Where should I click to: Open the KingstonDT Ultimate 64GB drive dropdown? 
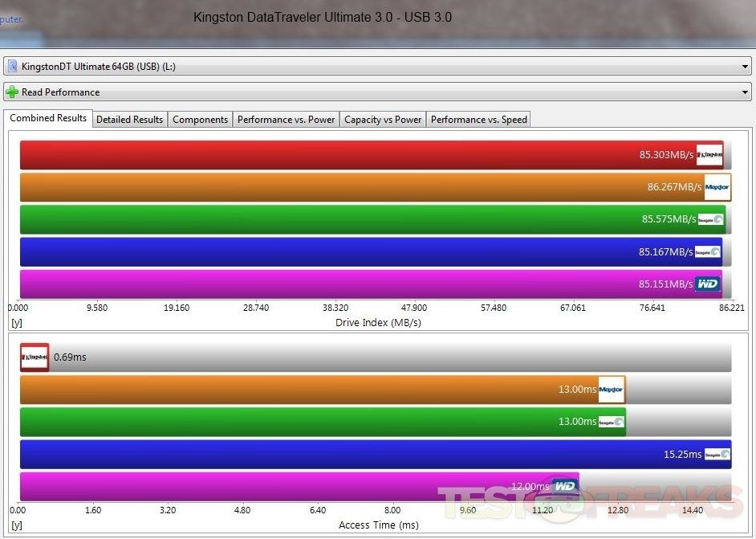(x=746, y=66)
